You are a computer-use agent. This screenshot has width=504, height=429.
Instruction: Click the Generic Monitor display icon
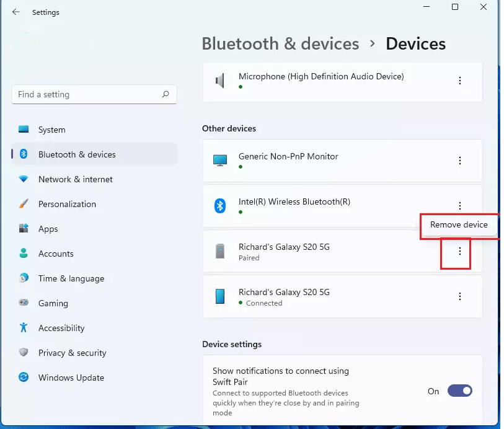[220, 160]
